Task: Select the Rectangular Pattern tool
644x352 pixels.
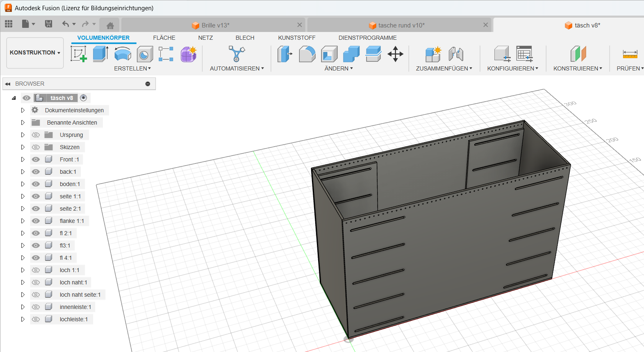Action: click(x=166, y=54)
